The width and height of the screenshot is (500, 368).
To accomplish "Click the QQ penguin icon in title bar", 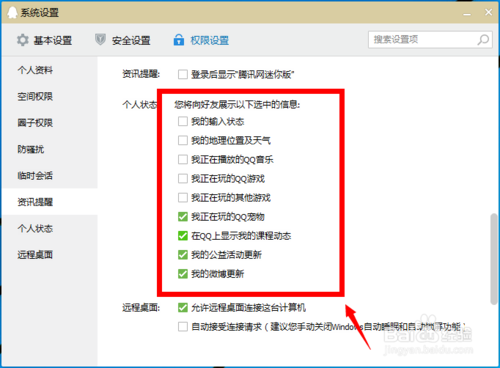I will [12, 13].
